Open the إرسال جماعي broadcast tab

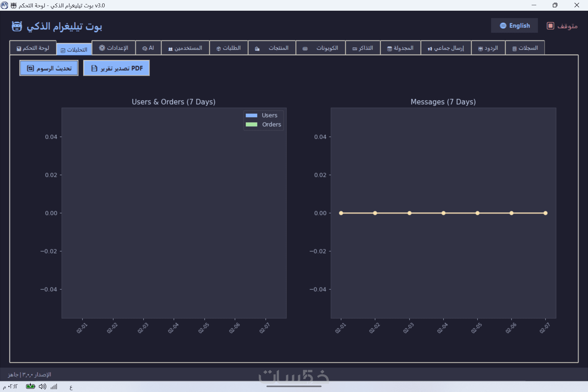tap(446, 48)
